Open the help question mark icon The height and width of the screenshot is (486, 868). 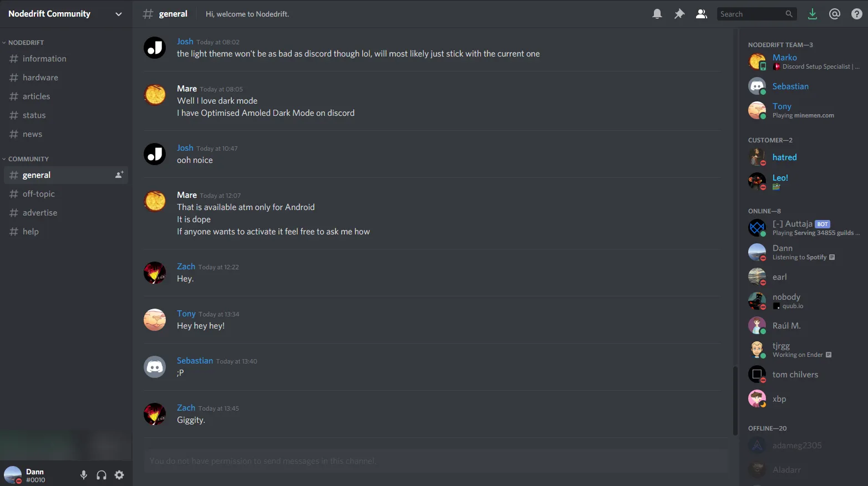pos(856,14)
